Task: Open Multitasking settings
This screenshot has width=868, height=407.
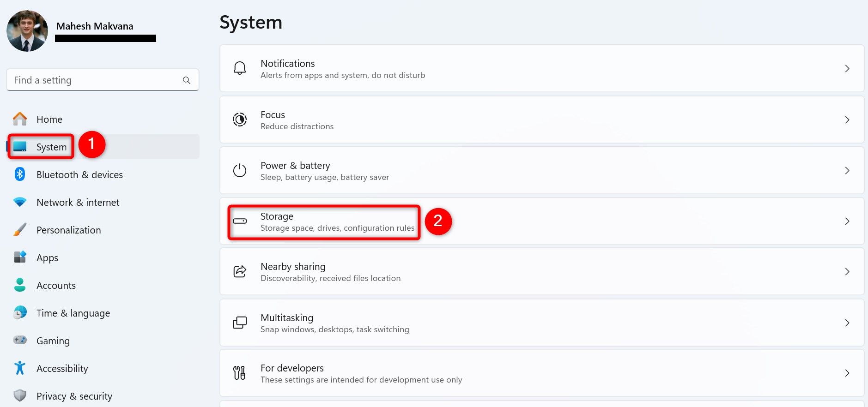Action: point(542,323)
